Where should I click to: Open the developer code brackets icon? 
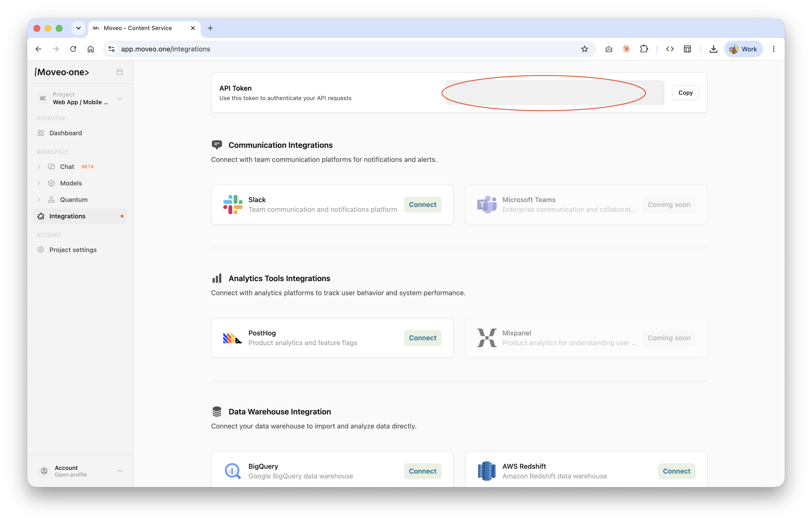coord(670,49)
